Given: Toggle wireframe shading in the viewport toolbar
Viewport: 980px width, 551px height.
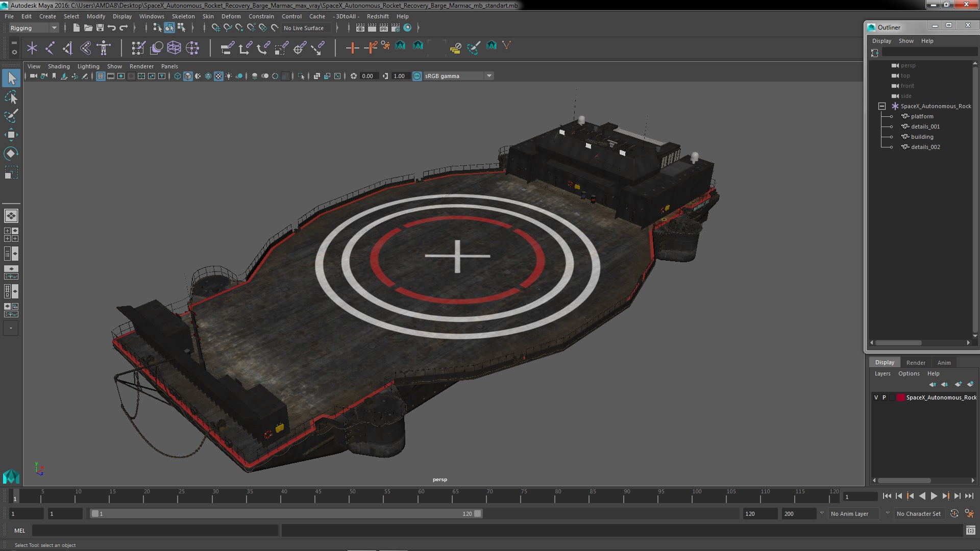Looking at the screenshot, I should click(x=178, y=76).
